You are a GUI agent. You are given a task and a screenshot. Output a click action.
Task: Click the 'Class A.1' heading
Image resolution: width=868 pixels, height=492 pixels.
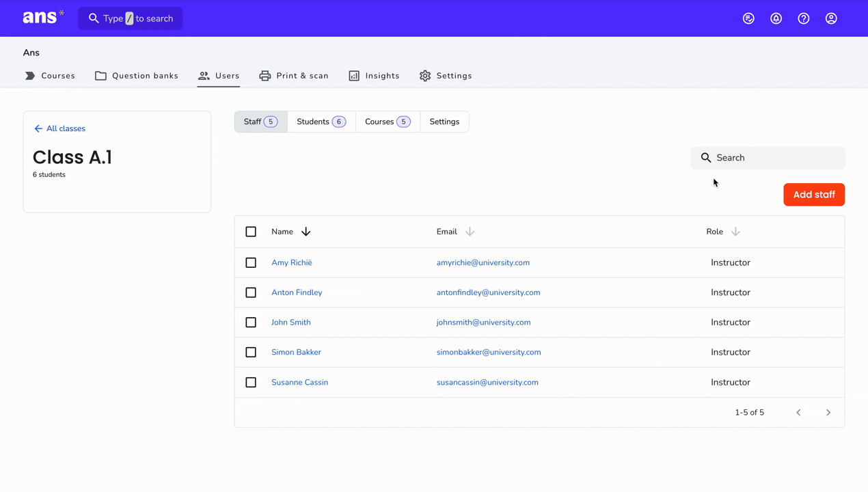[x=72, y=157]
